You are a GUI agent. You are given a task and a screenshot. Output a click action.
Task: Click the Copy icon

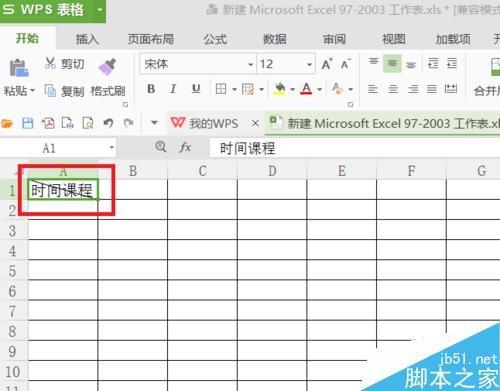pyautogui.click(x=50, y=90)
